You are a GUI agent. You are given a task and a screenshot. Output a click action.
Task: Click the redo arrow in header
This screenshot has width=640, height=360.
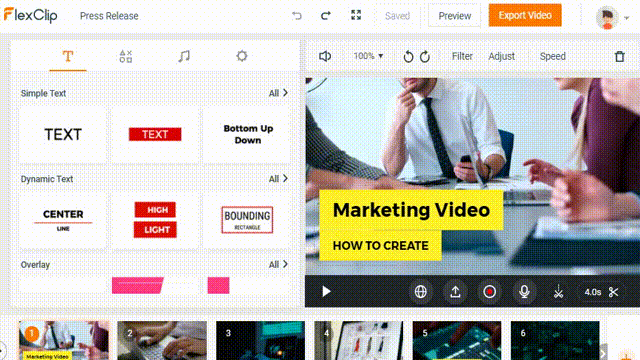[326, 16]
